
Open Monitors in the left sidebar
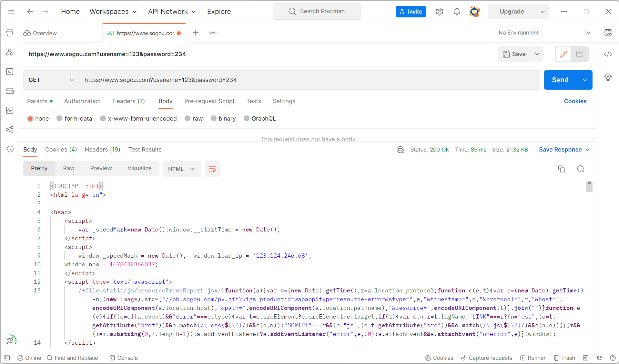click(10, 110)
